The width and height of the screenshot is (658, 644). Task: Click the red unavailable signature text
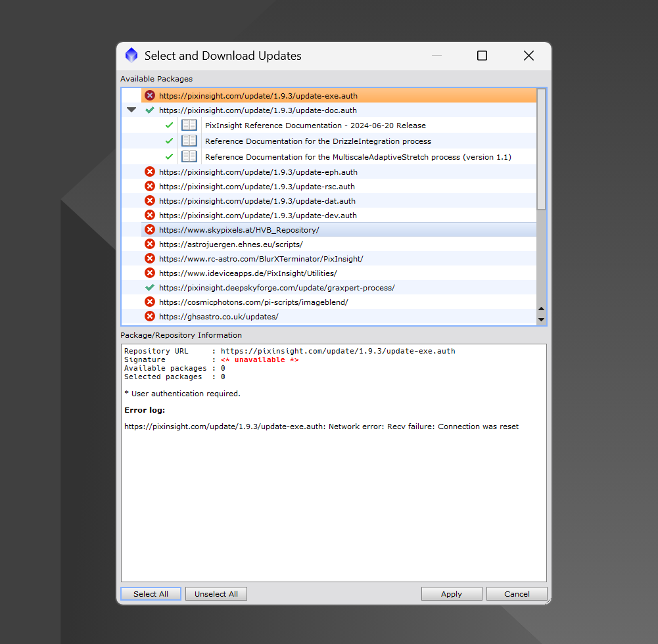tap(260, 359)
